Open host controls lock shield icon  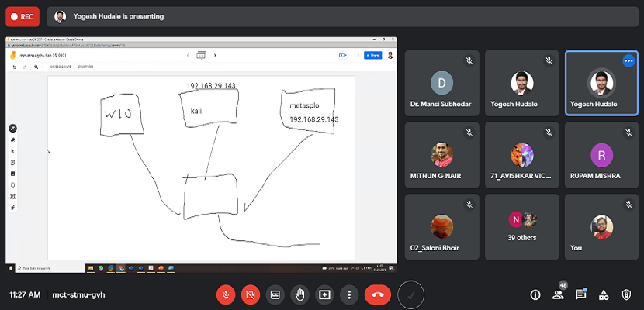626,294
